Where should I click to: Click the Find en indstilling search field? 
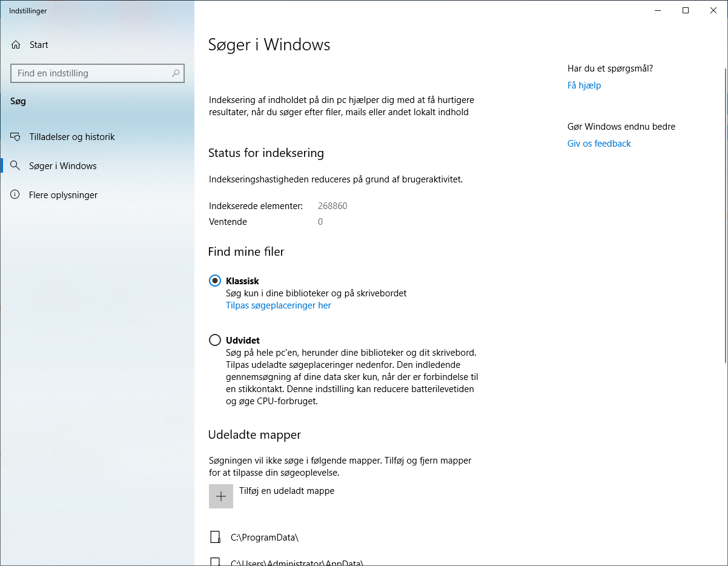pyautogui.click(x=91, y=73)
